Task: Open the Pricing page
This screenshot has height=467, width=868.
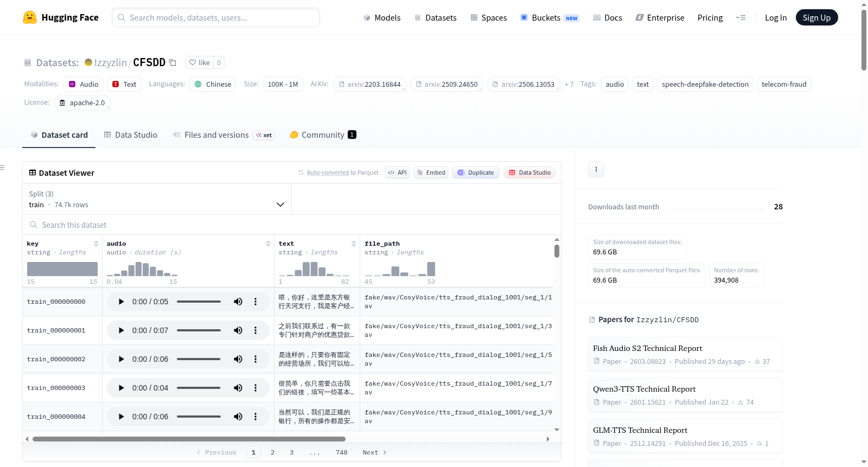Action: (x=710, y=17)
